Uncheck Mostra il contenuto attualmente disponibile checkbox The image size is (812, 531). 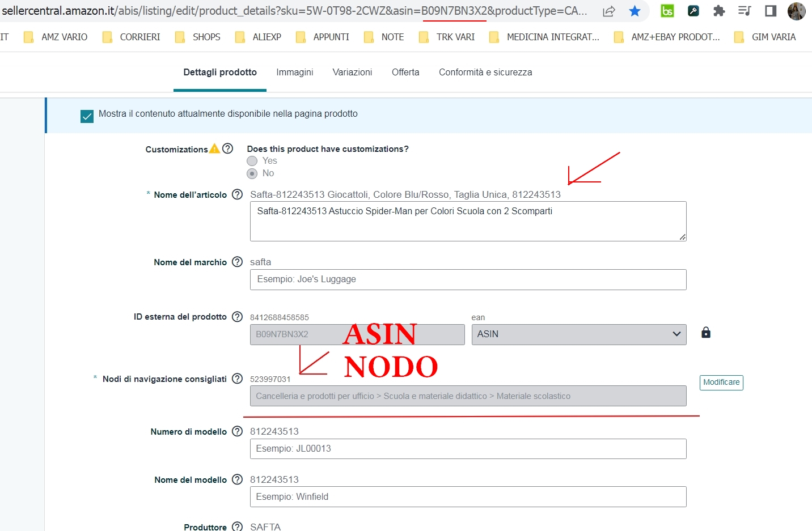tap(87, 116)
